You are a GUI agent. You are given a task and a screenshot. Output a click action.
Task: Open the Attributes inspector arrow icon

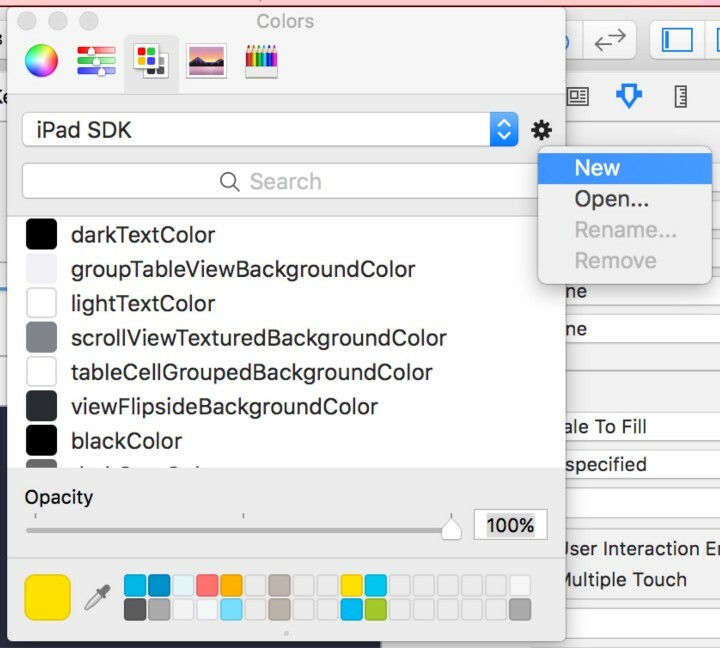point(628,96)
